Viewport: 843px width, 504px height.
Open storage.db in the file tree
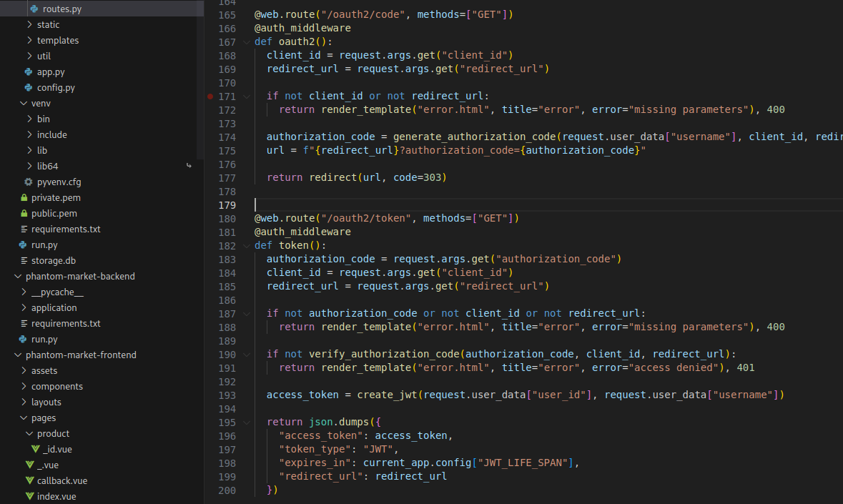[x=53, y=261]
